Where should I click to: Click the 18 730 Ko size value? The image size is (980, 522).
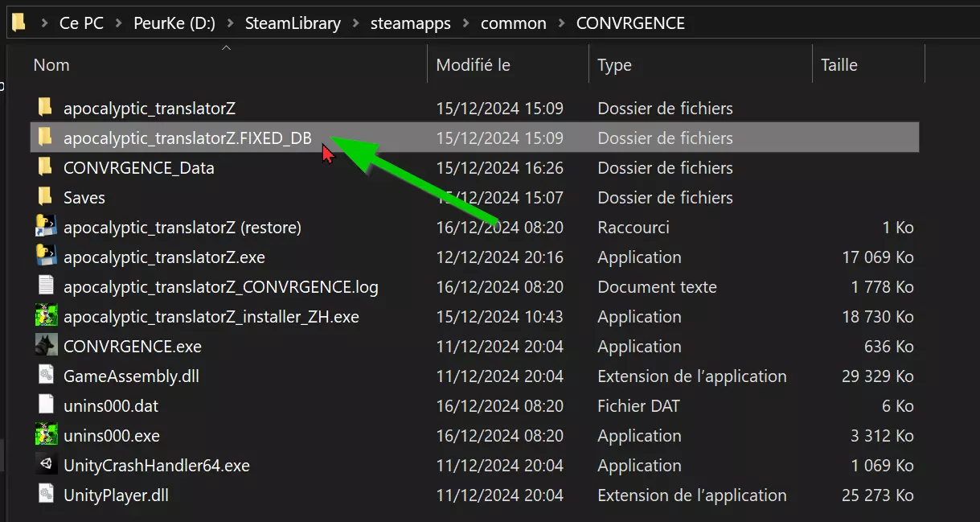(x=878, y=317)
